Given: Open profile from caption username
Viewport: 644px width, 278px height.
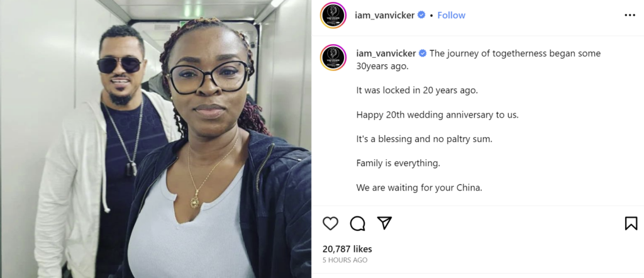Looking at the screenshot, I should click(x=386, y=53).
